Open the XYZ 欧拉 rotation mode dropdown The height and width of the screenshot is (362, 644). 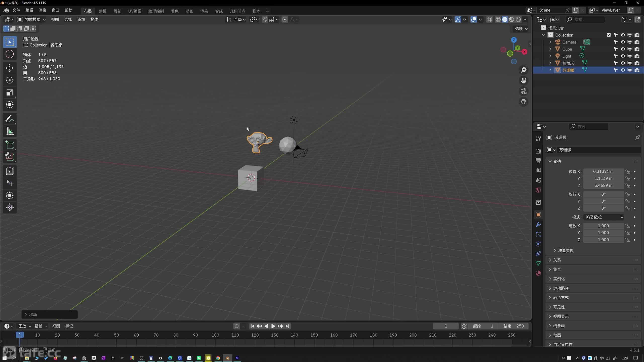[x=604, y=217]
